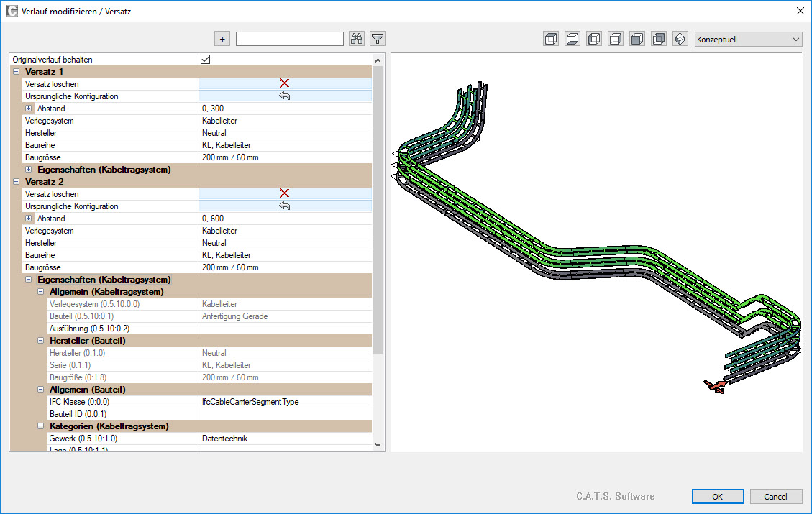Click the search text input field
This screenshot has height=514, width=812.
pyautogui.click(x=289, y=39)
